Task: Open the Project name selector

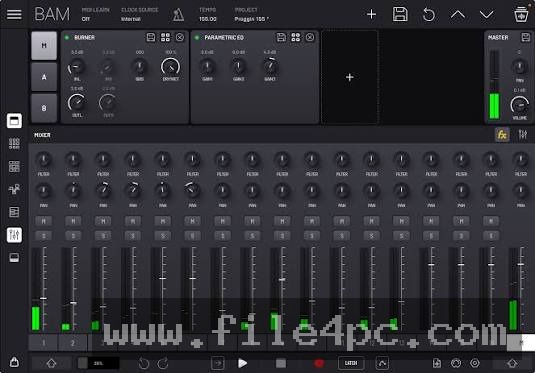Action: [x=251, y=14]
